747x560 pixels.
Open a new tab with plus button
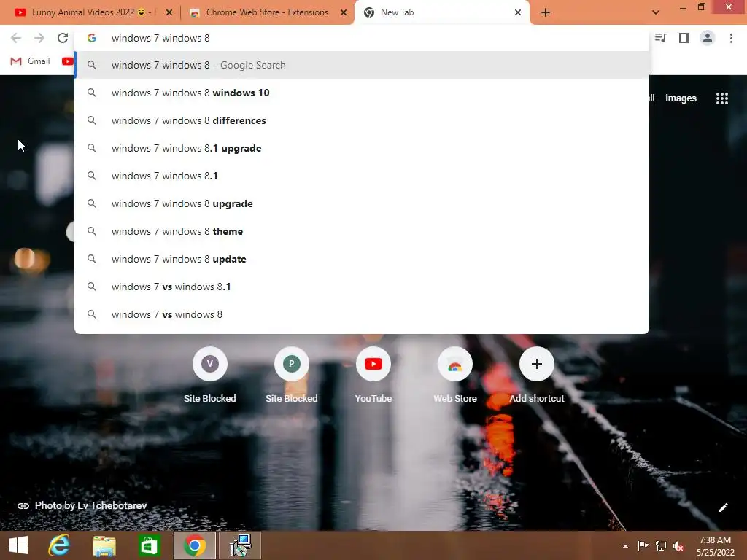[x=546, y=12]
